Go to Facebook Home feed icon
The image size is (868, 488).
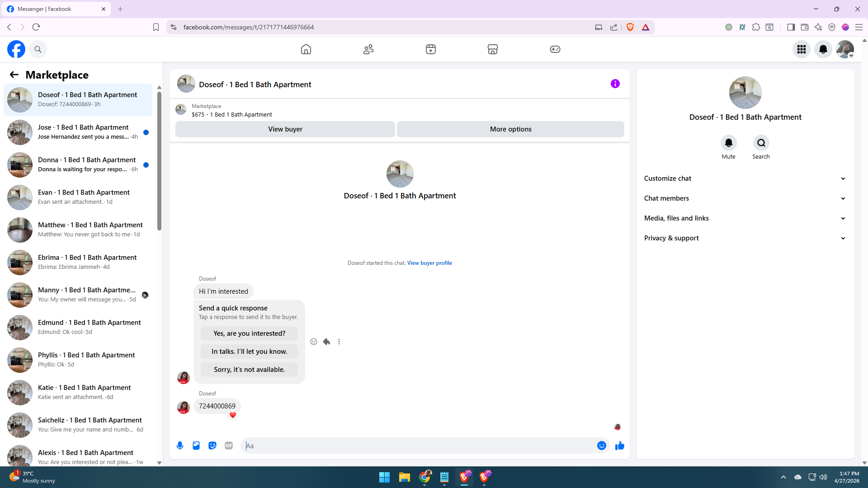point(306,49)
